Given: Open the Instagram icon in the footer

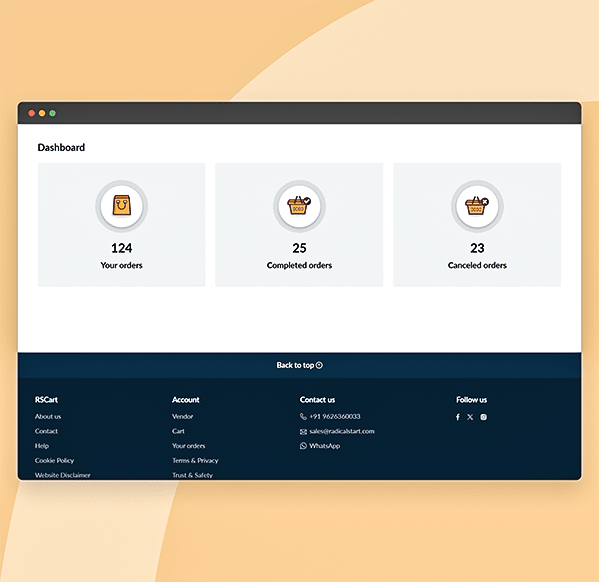Looking at the screenshot, I should pyautogui.click(x=484, y=417).
